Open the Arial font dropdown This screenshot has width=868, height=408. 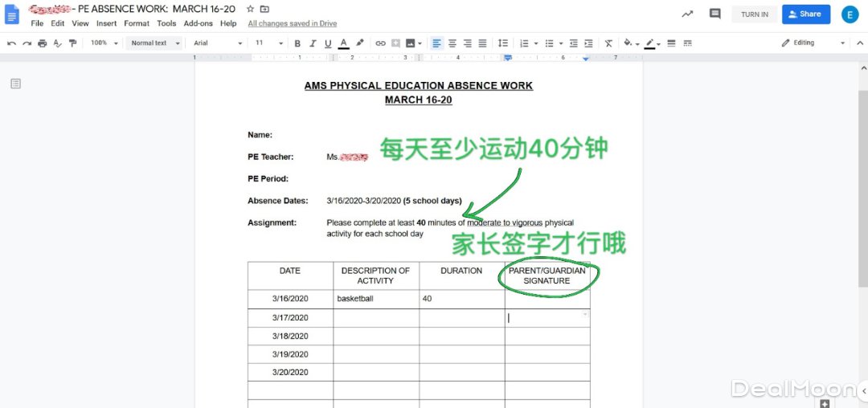coord(218,43)
